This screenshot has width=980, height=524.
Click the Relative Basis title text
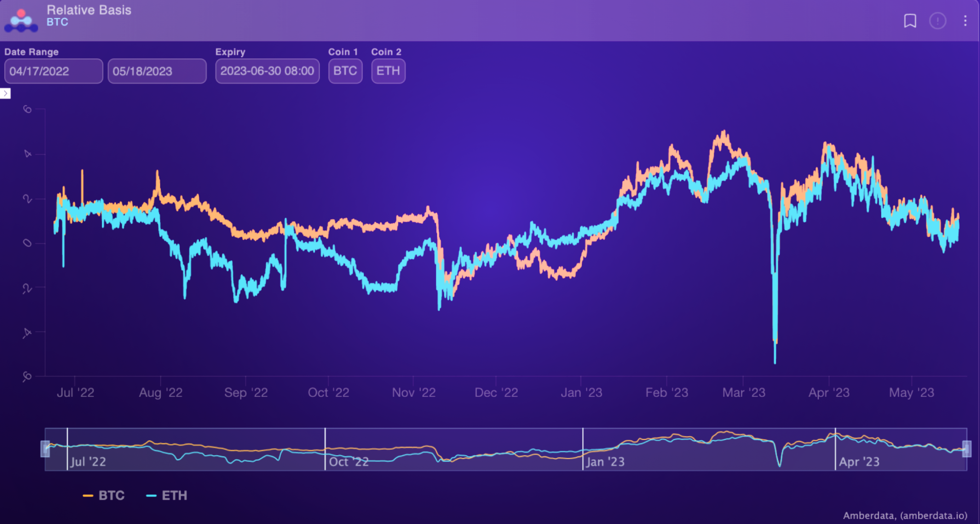tap(89, 10)
